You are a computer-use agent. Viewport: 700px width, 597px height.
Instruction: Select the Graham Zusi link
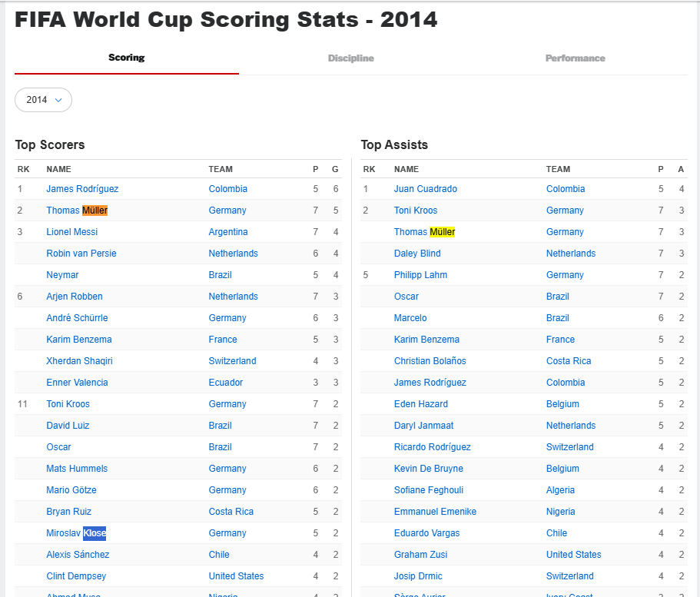pos(420,555)
